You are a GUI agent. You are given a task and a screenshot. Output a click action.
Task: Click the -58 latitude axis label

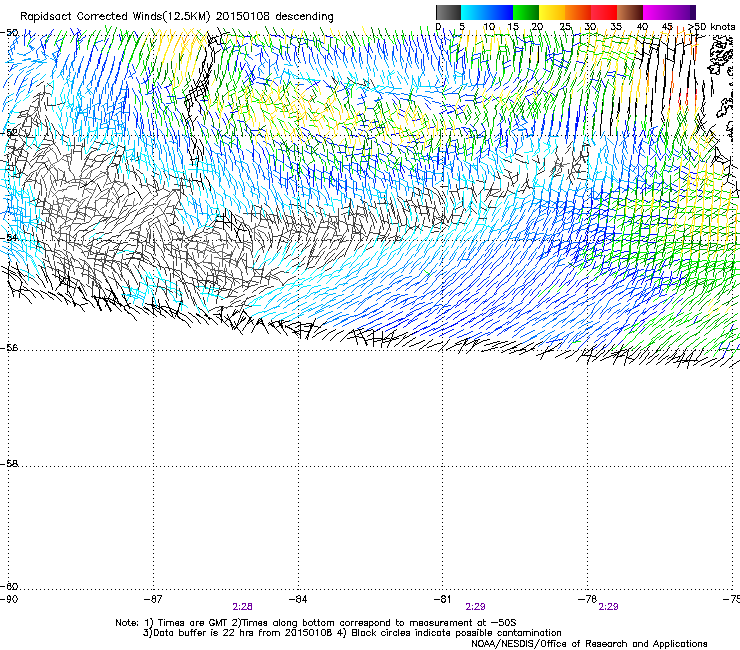coord(9,464)
